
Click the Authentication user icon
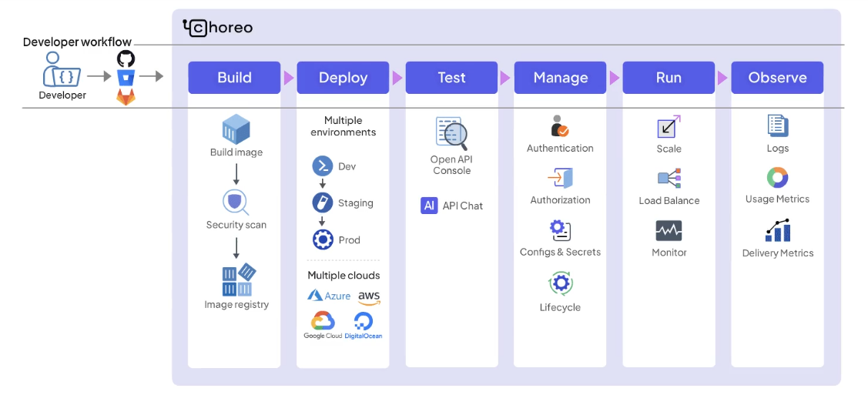[560, 126]
